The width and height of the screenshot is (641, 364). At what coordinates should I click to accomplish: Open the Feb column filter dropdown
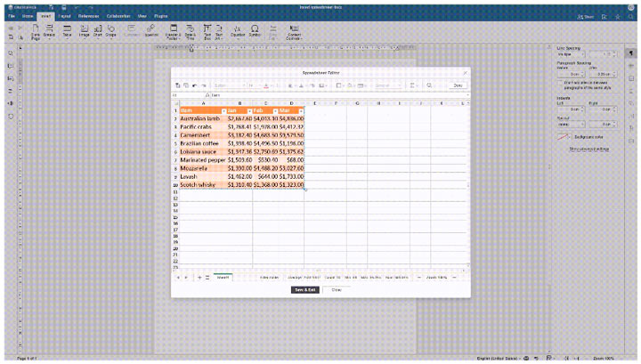coord(275,111)
